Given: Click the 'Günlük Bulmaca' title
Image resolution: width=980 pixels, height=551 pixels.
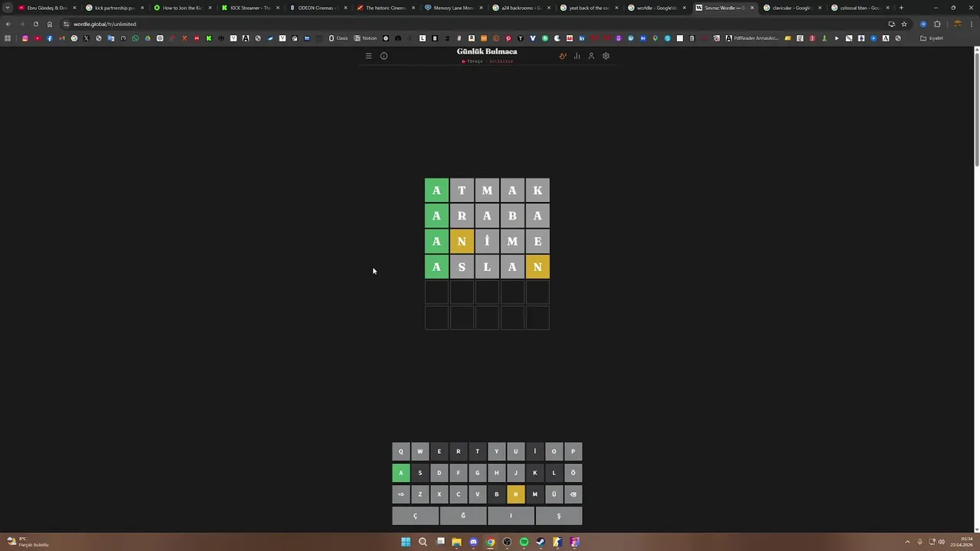Looking at the screenshot, I should click(487, 51).
